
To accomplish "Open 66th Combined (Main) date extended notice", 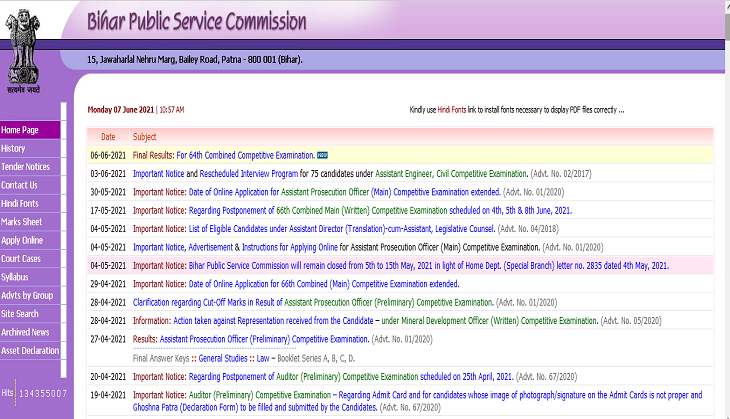I will click(x=324, y=284).
